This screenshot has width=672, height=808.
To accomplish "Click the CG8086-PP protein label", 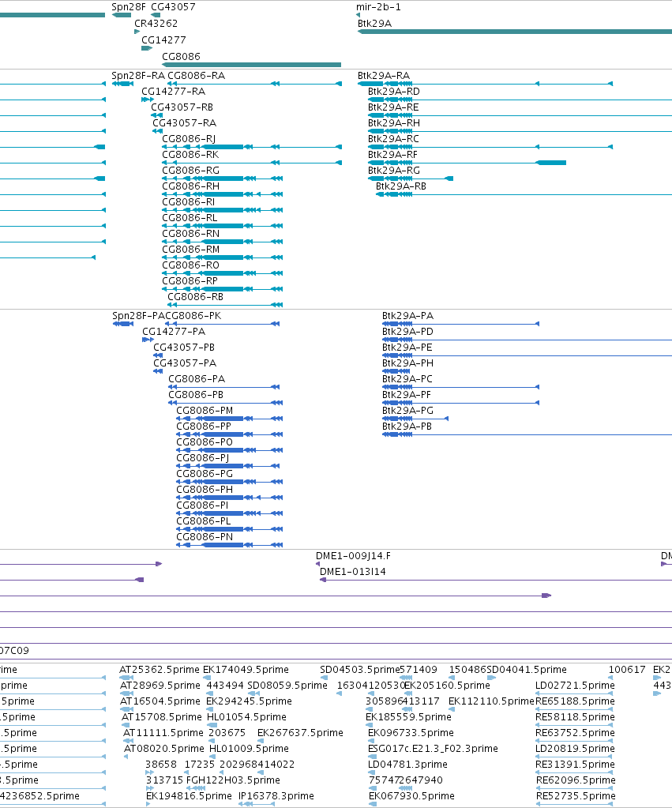I will coord(204,427).
